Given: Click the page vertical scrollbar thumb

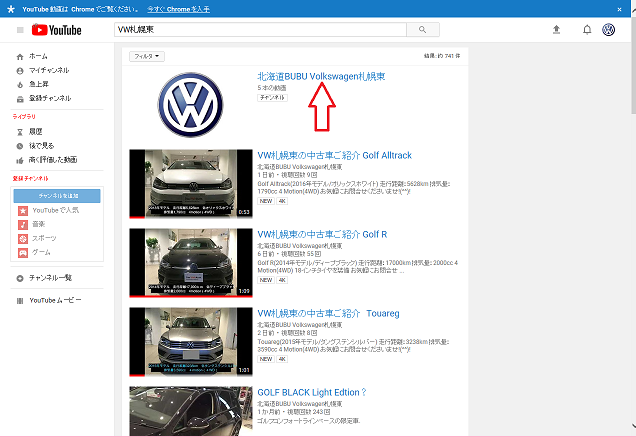Looking at the screenshot, I should point(633,65).
